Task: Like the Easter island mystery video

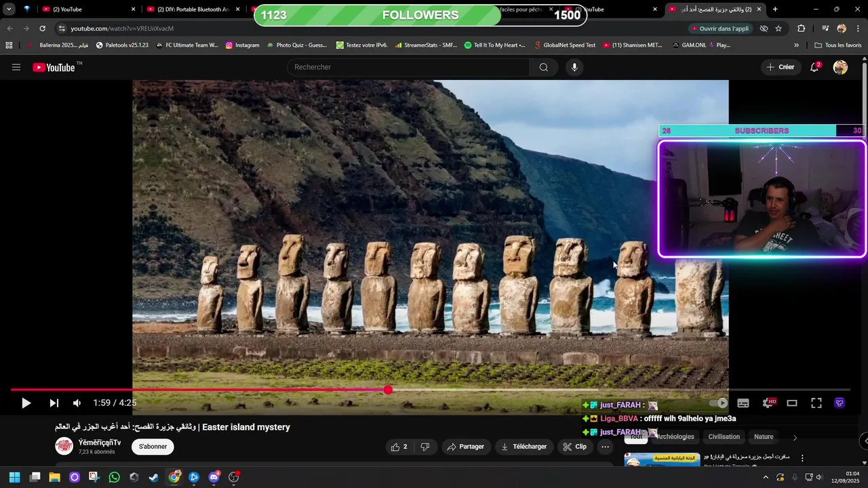Action: [399, 447]
